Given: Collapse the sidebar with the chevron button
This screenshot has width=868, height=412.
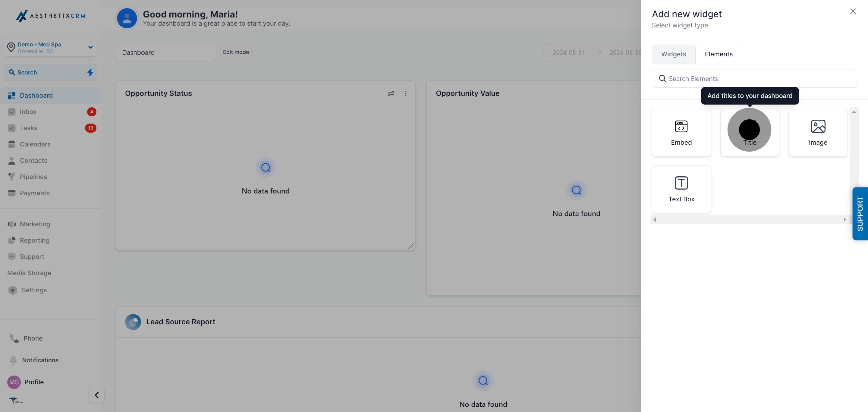Looking at the screenshot, I should pos(97,395).
